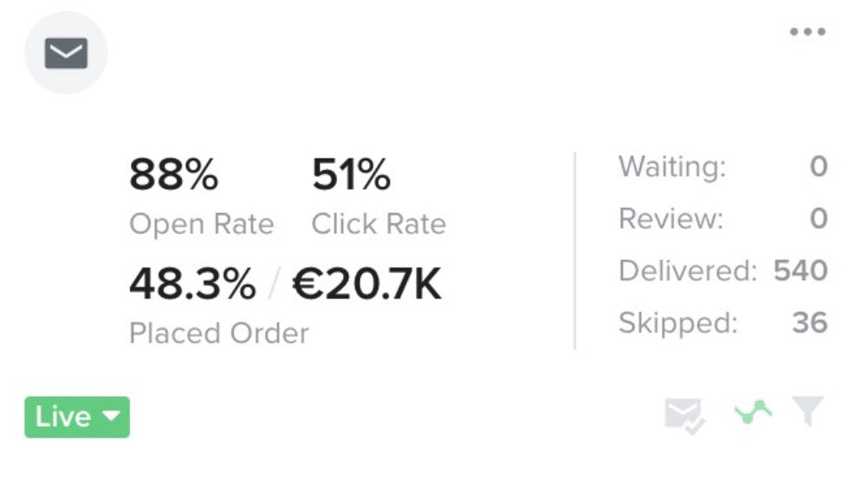Expand the green Live status dropdown

[77, 417]
